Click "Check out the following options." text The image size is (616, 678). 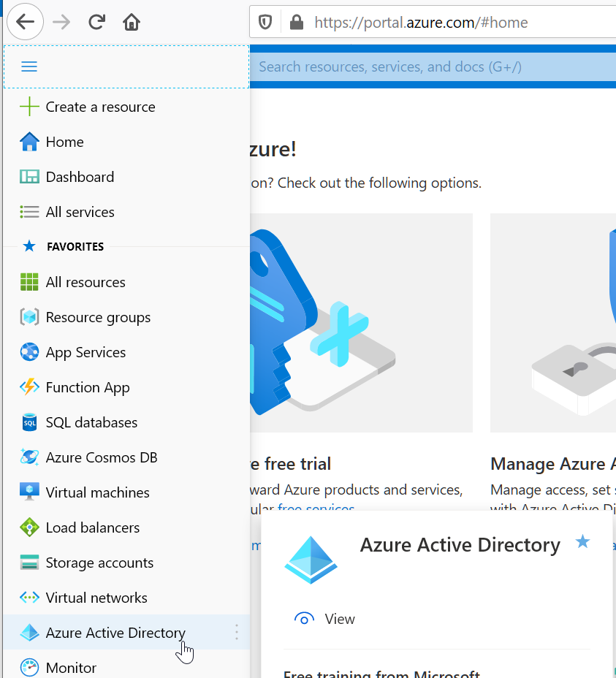[379, 183]
